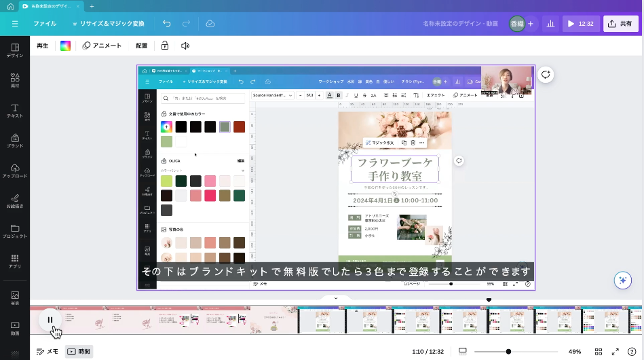Open the アップロード uploads panel
The height and width of the screenshot is (360, 644).
coord(15,171)
